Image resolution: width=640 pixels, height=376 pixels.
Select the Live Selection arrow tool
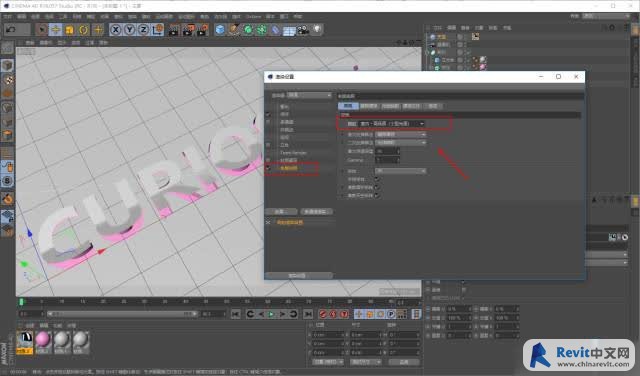coord(41,29)
